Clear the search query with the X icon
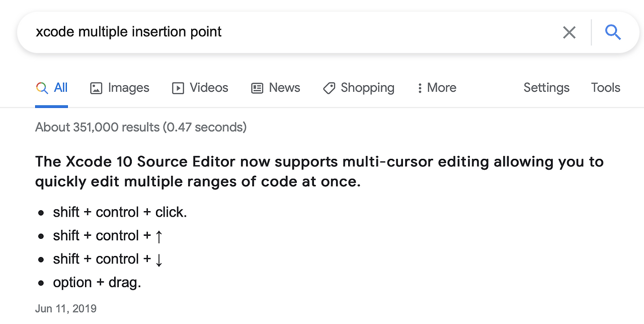Image resolution: width=644 pixels, height=324 pixels. coord(569,32)
